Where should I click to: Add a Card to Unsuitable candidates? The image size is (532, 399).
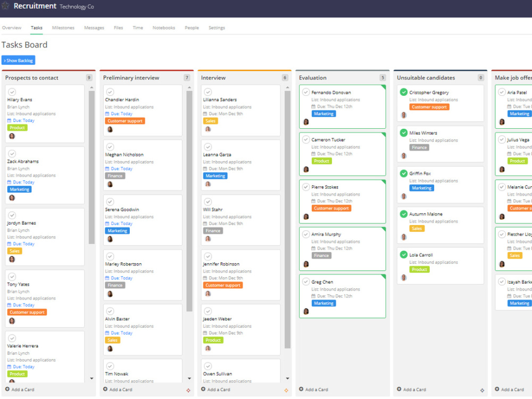(412, 389)
